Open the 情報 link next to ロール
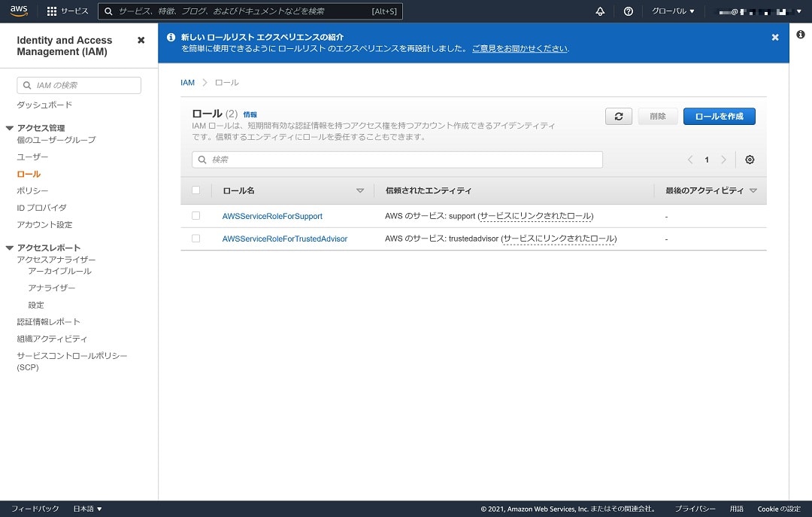 [250, 114]
